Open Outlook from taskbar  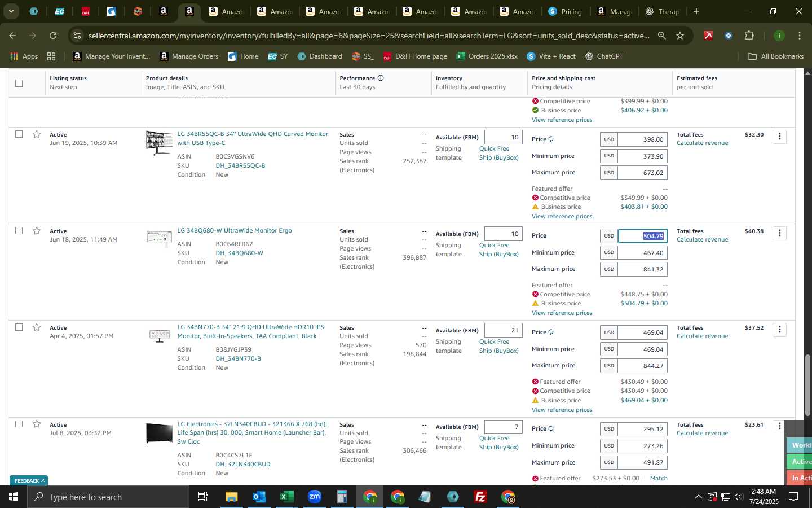[x=259, y=497]
